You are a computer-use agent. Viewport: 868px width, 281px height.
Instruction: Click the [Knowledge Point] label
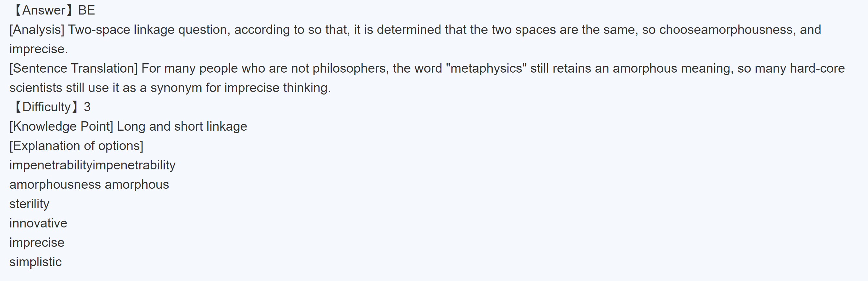[x=61, y=126]
